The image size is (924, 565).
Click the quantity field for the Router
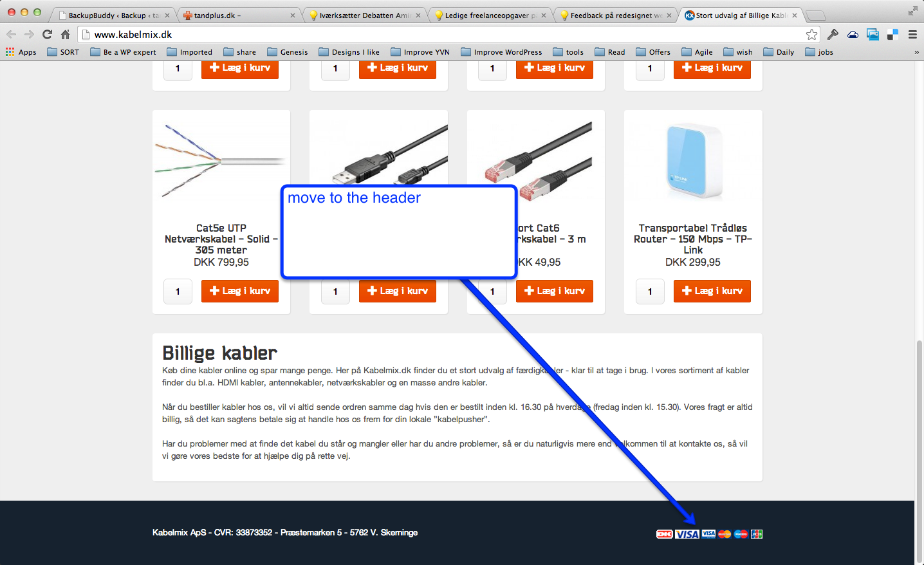point(650,292)
